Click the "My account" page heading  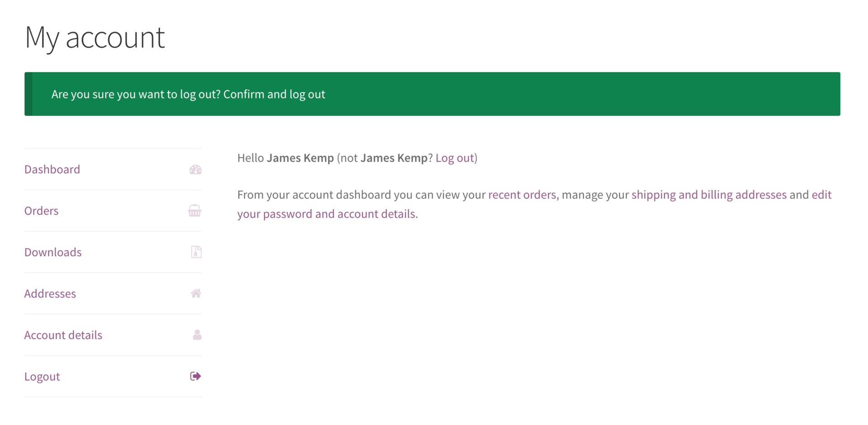tap(94, 37)
